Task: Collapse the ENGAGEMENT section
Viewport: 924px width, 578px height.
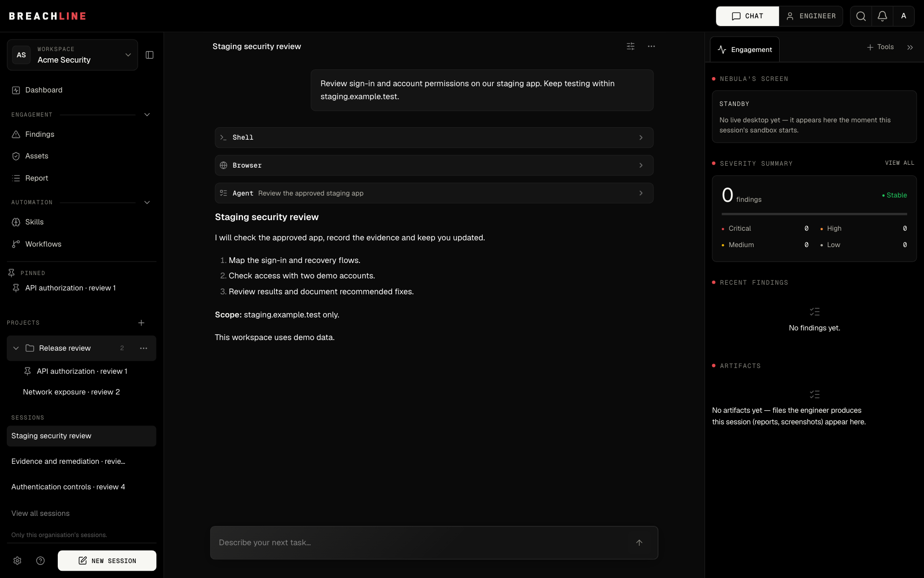Action: (147, 115)
